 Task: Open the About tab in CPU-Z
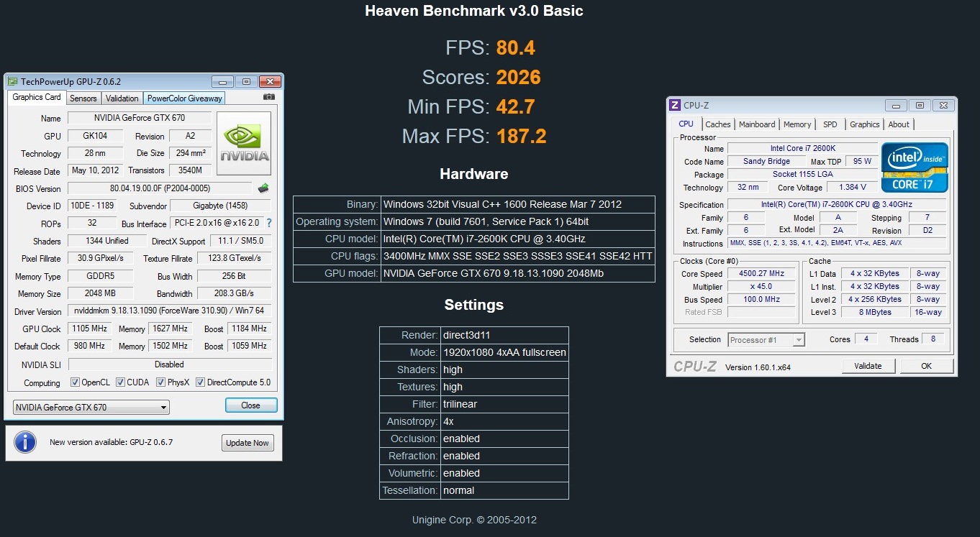(x=899, y=124)
